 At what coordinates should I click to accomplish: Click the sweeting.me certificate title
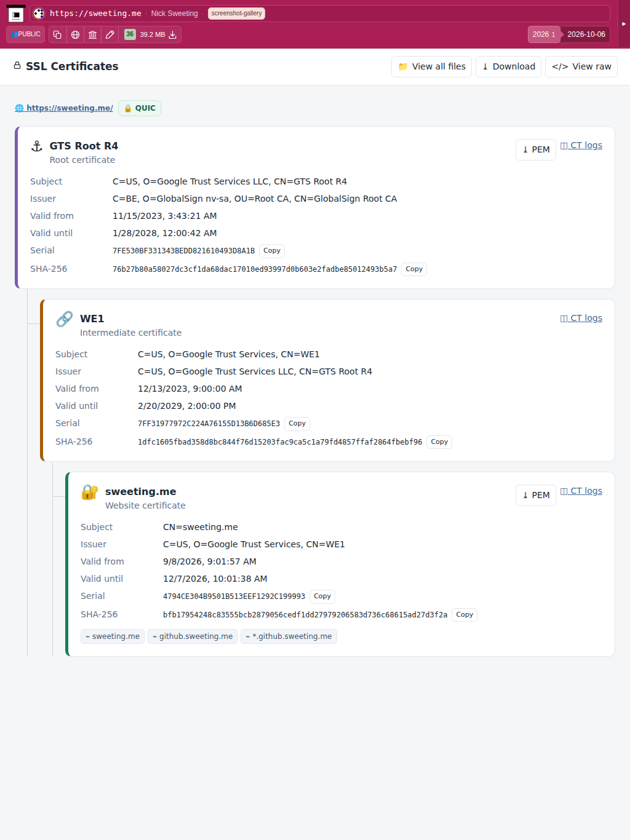[x=141, y=491]
